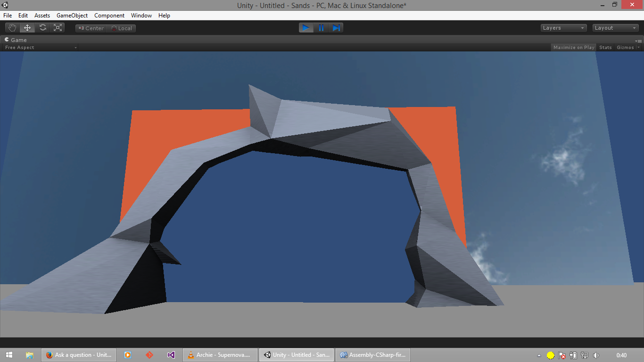Select the Scale tool
Screen dimensions: 644x362
58,28
